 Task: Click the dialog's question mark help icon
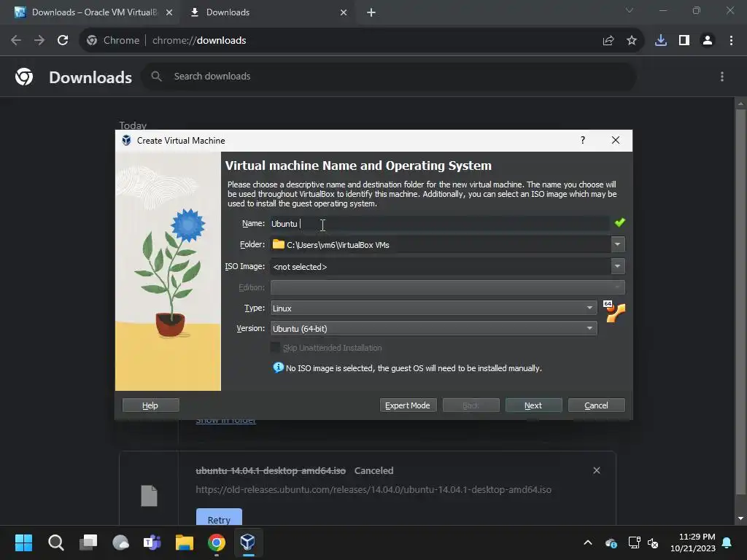(x=583, y=140)
